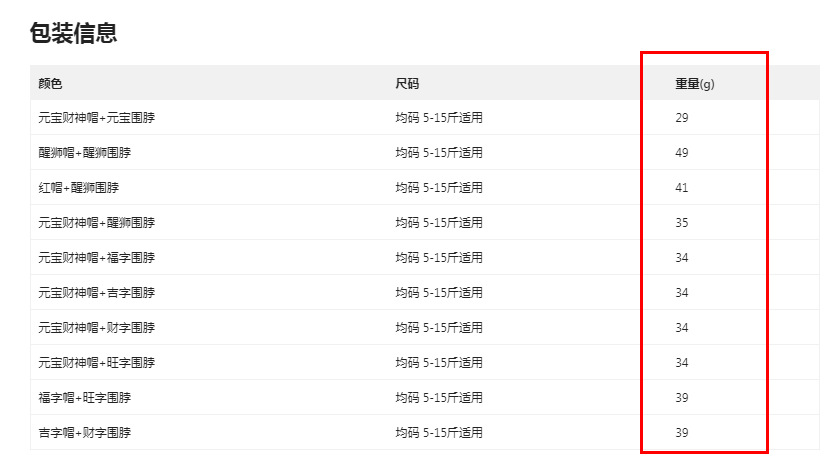Click the 包装信息 heading
This screenshot has width=831, height=466.
(x=74, y=33)
